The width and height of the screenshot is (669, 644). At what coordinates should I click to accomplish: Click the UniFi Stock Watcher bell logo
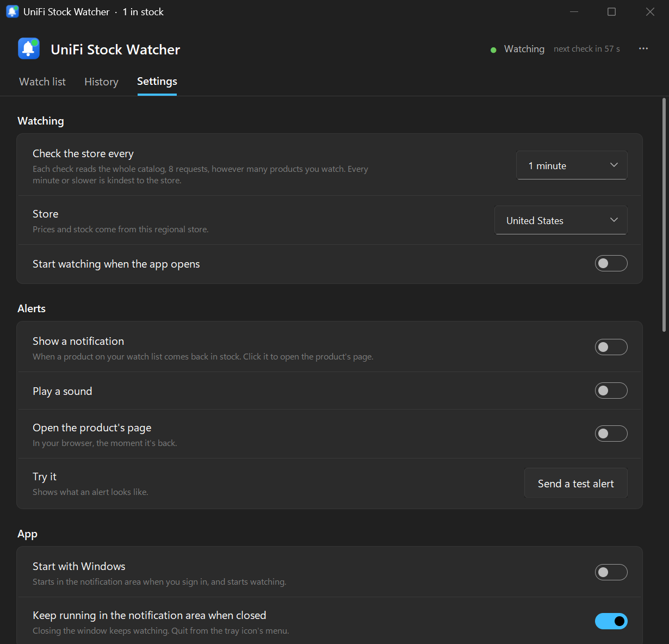tap(29, 48)
